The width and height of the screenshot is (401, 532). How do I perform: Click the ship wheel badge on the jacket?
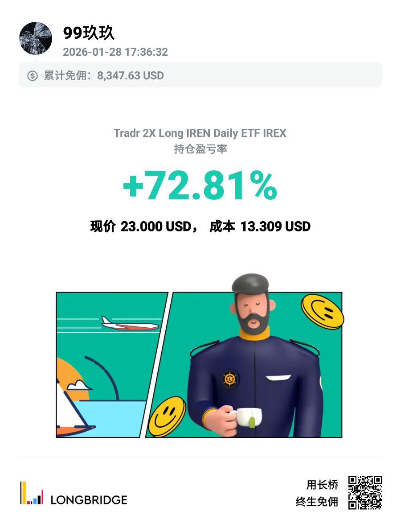tap(230, 379)
